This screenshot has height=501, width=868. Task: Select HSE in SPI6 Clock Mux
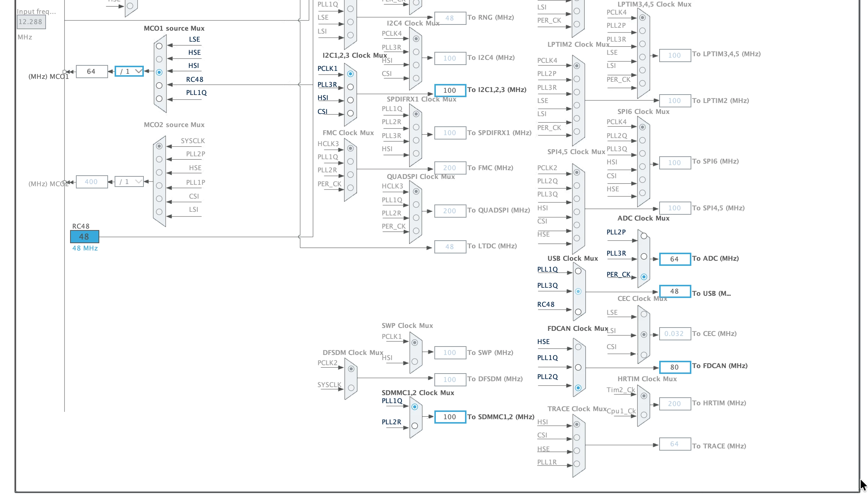tap(642, 193)
